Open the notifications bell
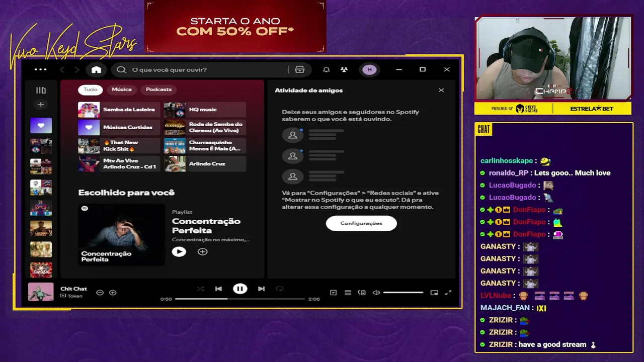This screenshot has width=644, height=362. [x=326, y=70]
